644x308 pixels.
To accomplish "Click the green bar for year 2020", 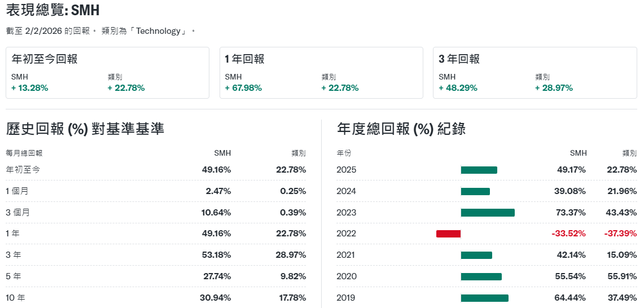I will click(481, 276).
